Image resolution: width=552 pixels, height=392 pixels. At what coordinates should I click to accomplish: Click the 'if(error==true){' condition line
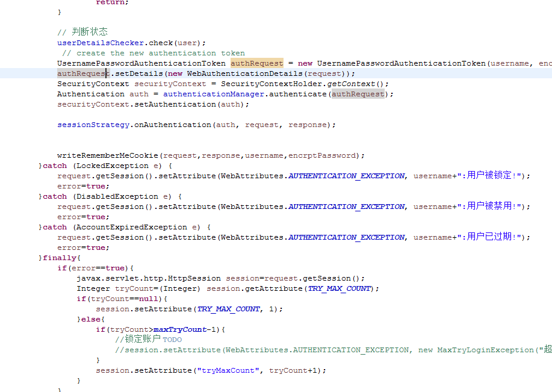click(x=95, y=268)
